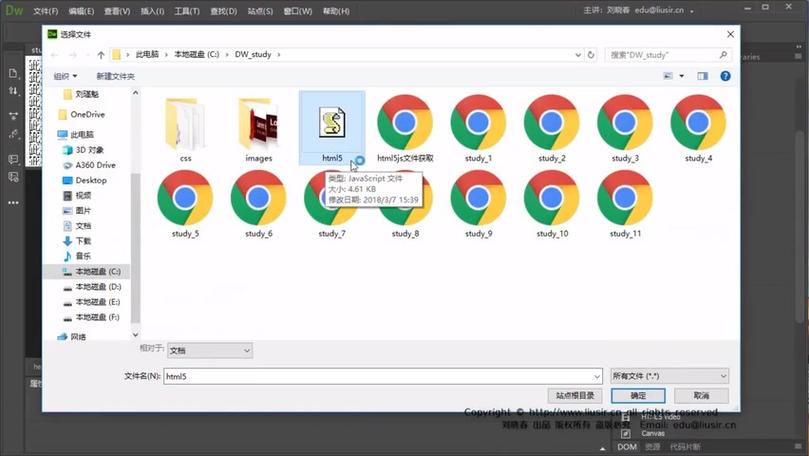The image size is (809, 456).
Task: Change view with the view mode icon
Action: click(668, 76)
